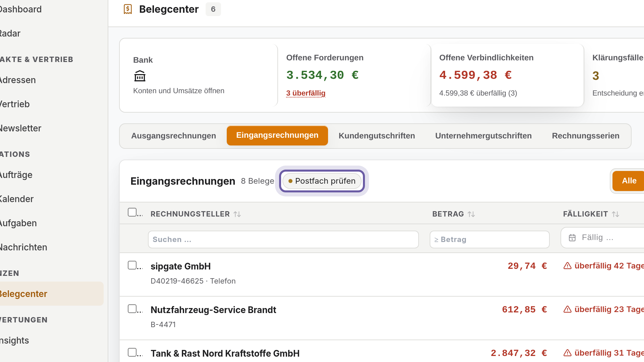Open the Offene Verbindlichkeiten card
Image resolution: width=644 pixels, height=362 pixels.
click(x=507, y=75)
